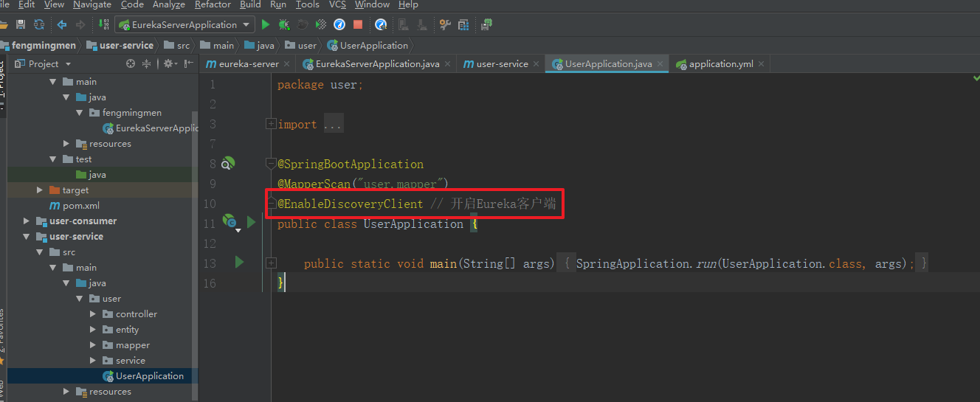
Task: Open the Build menu
Action: point(251,4)
